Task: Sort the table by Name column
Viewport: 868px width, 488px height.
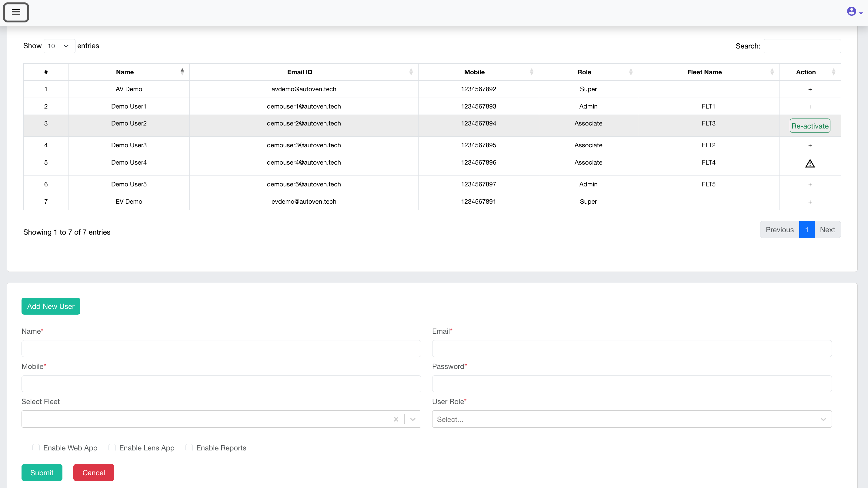Action: [x=182, y=72]
